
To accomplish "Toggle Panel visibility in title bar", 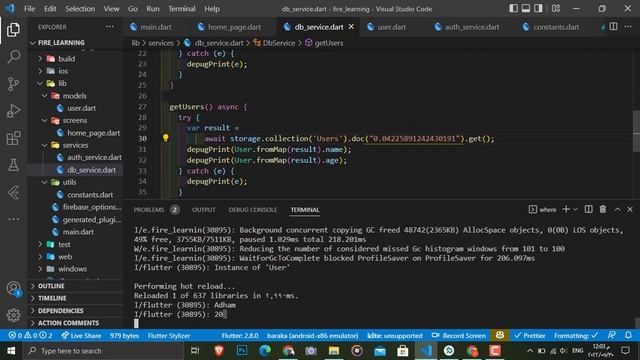I will point(526,8).
